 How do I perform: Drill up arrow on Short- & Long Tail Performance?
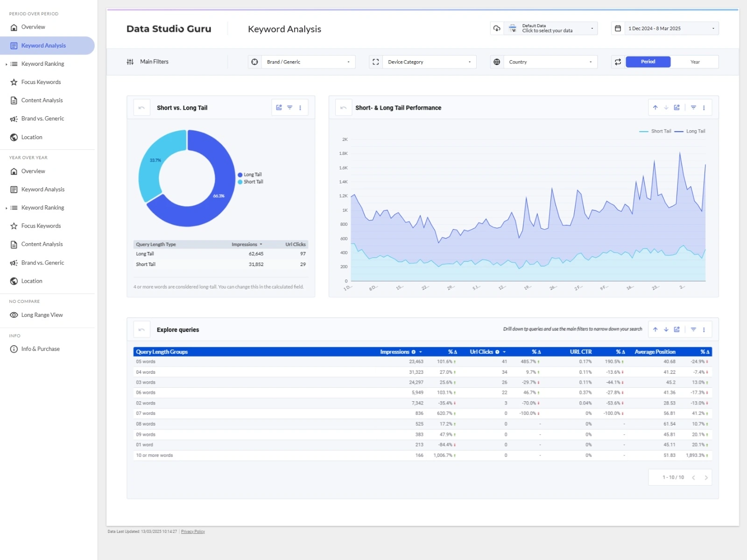pos(655,108)
